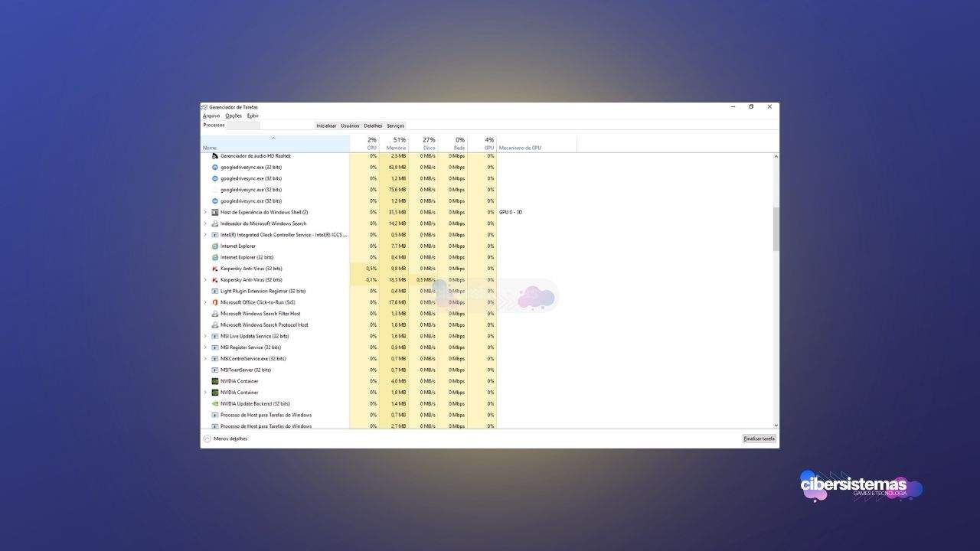Sort processes by the Rede column header
The image size is (980, 551).
(x=452, y=143)
